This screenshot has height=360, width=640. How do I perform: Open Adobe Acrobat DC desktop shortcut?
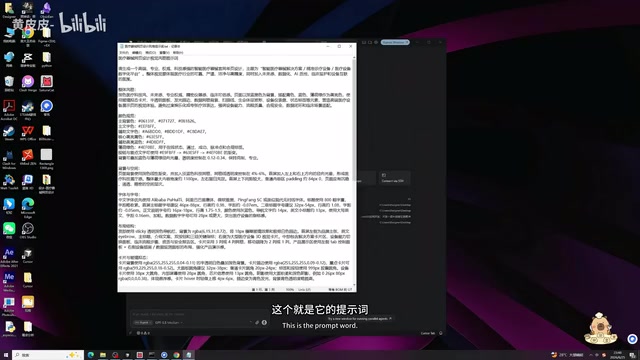click(x=9, y=109)
